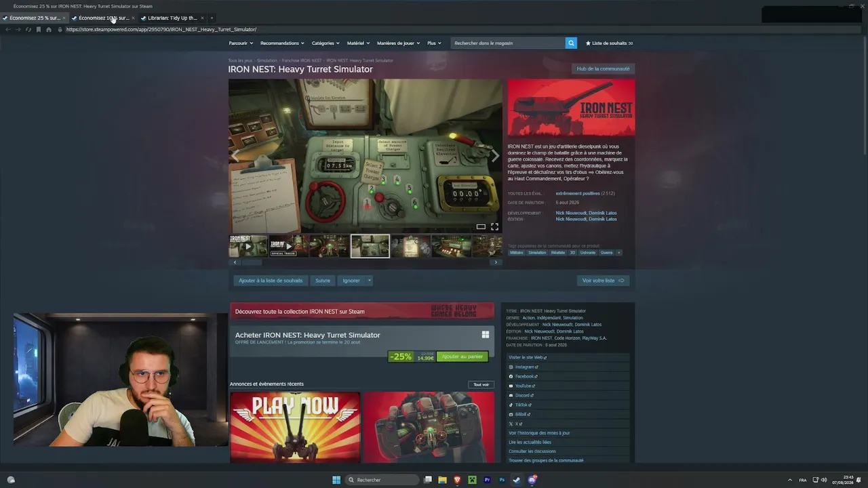Switch to the second Économisez tab

pos(103,18)
